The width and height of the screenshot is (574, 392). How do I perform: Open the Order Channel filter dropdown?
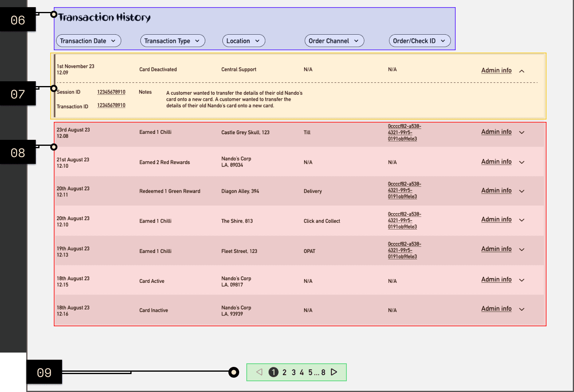coord(334,41)
